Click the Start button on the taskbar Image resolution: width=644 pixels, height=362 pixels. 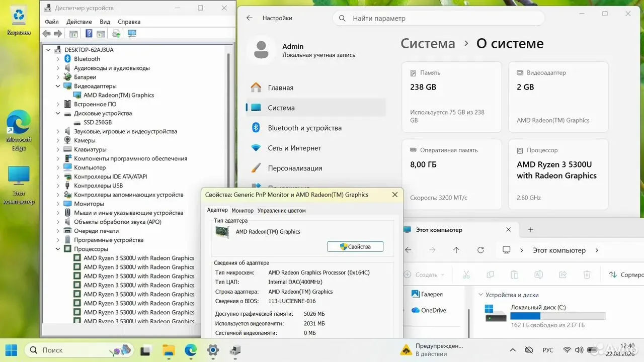tap(11, 350)
